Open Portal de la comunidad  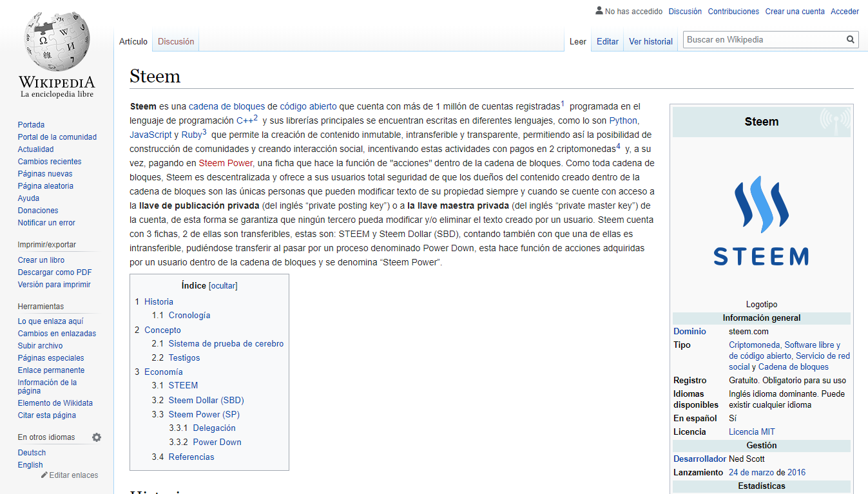click(x=57, y=137)
